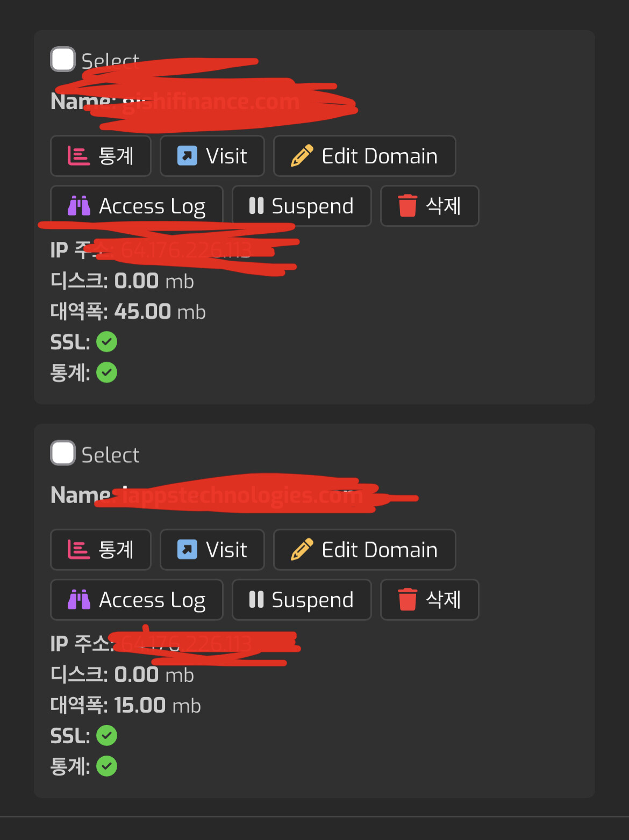Click 통계 green check status on second card

coord(106,766)
